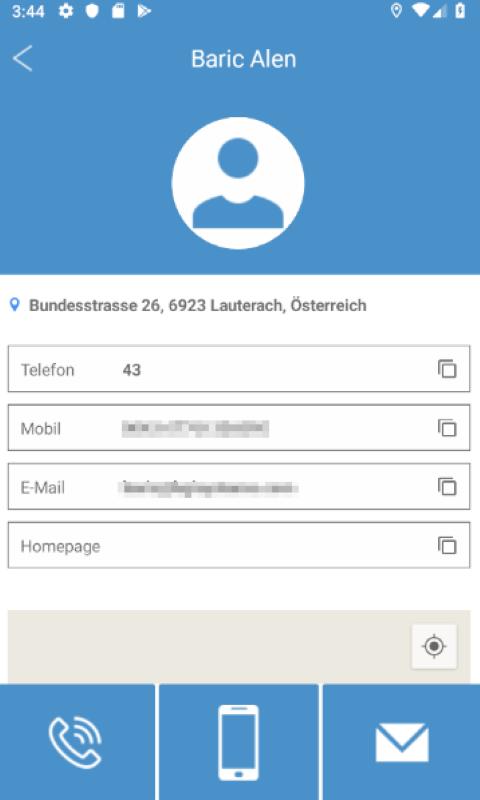
Task: Copy the E-Mail address
Action: [x=447, y=486]
